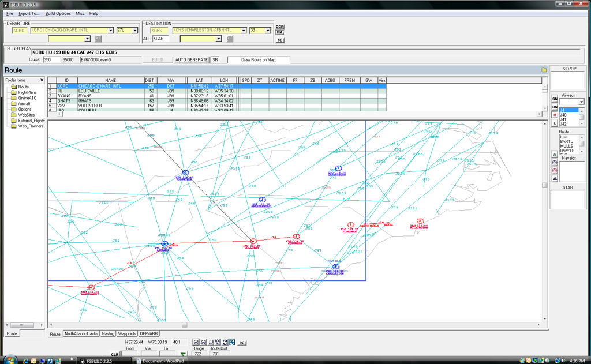Open the destination runway 33 dropdown

268,30
